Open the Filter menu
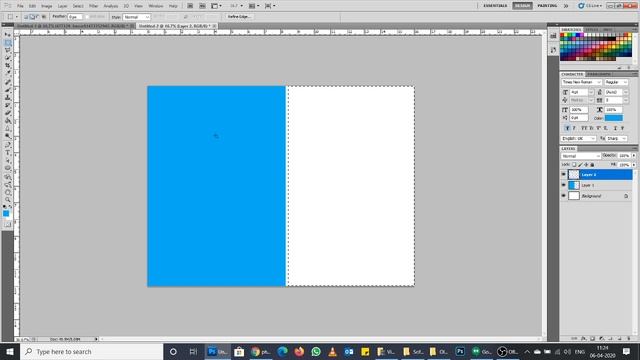The width and height of the screenshot is (640, 360). (x=93, y=6)
